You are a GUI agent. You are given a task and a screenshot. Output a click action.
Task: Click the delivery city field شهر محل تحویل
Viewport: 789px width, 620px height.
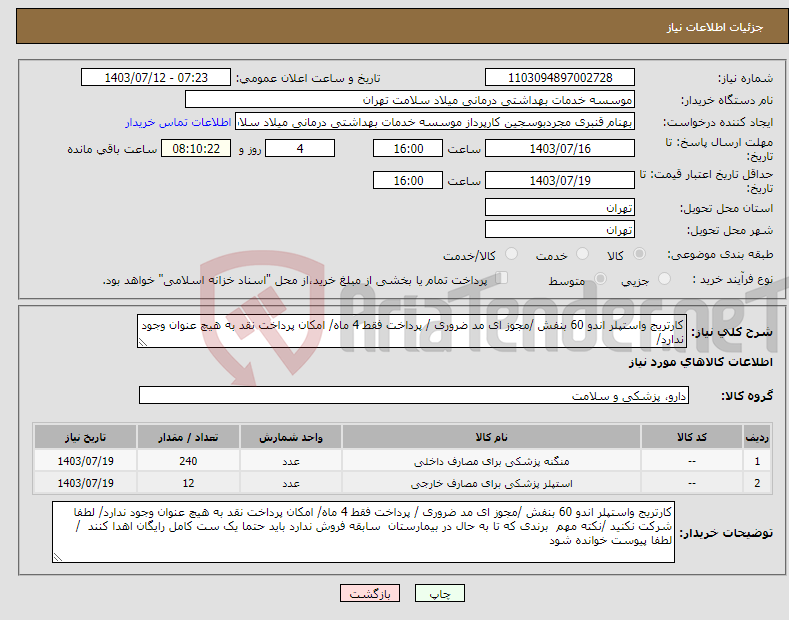pyautogui.click(x=560, y=229)
